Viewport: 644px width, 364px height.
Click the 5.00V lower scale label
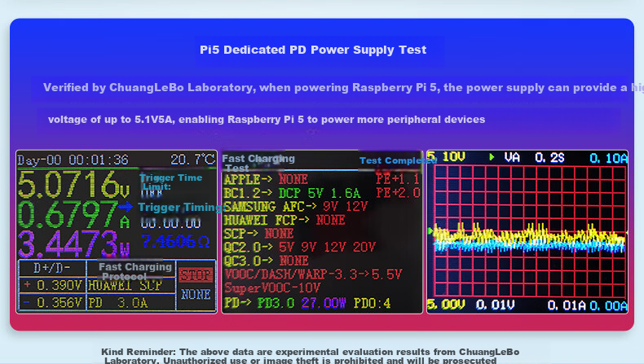point(446,305)
